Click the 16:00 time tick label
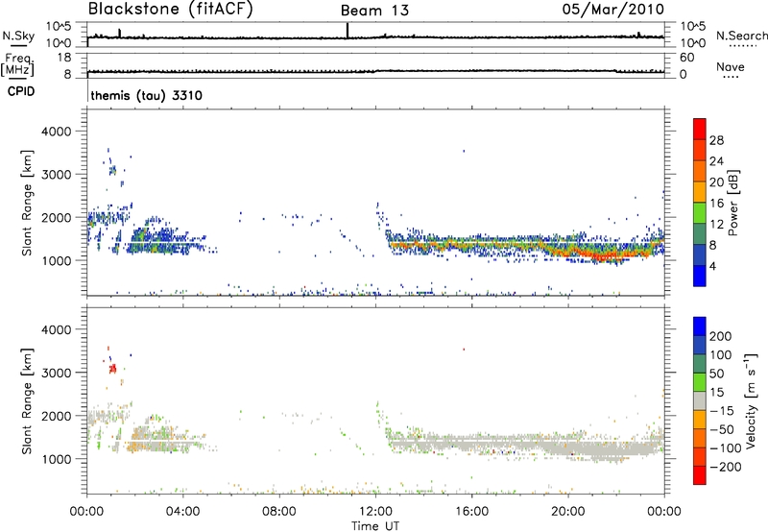 471,512
